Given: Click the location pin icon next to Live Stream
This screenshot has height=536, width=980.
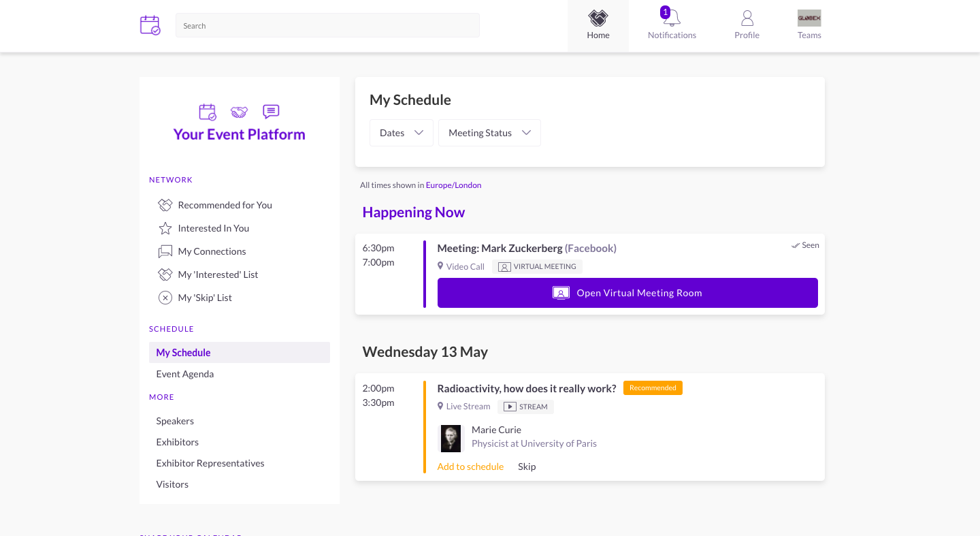Looking at the screenshot, I should click(440, 406).
